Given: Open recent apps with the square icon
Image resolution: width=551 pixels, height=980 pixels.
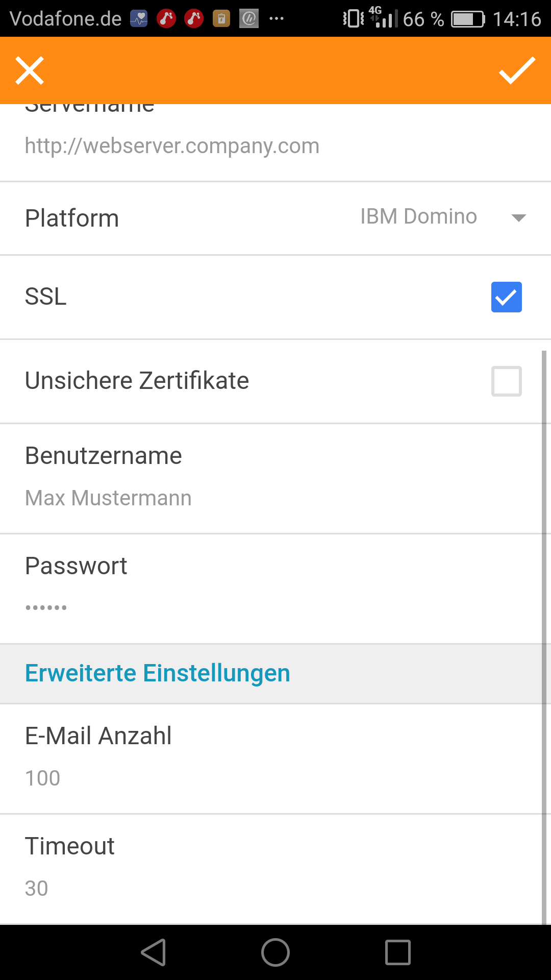Looking at the screenshot, I should tap(397, 952).
